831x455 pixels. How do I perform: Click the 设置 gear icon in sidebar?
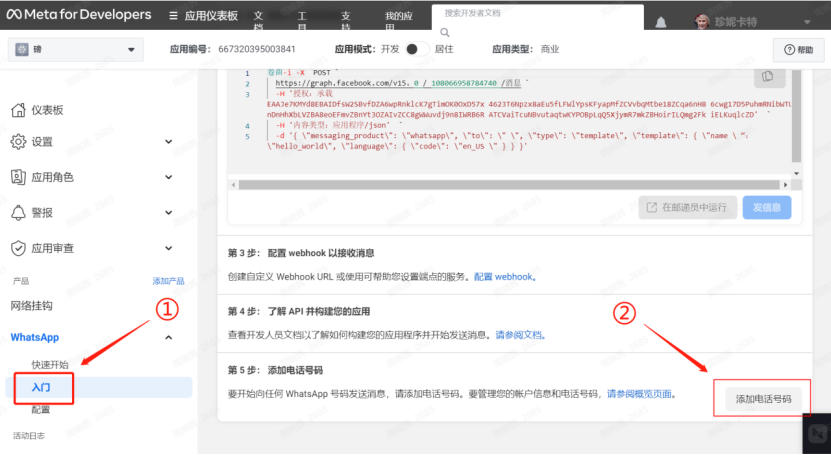(x=18, y=142)
